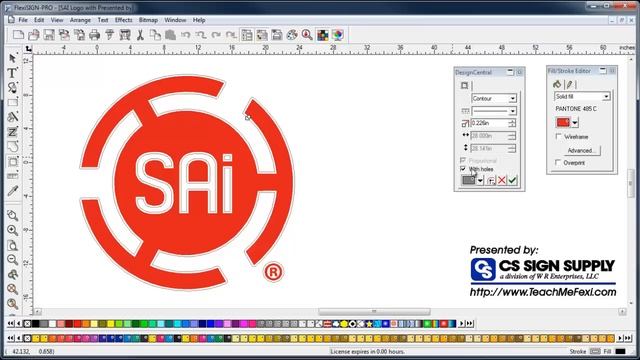Click in the contour offset 0.226in field
The width and height of the screenshot is (640, 360).
tap(489, 123)
